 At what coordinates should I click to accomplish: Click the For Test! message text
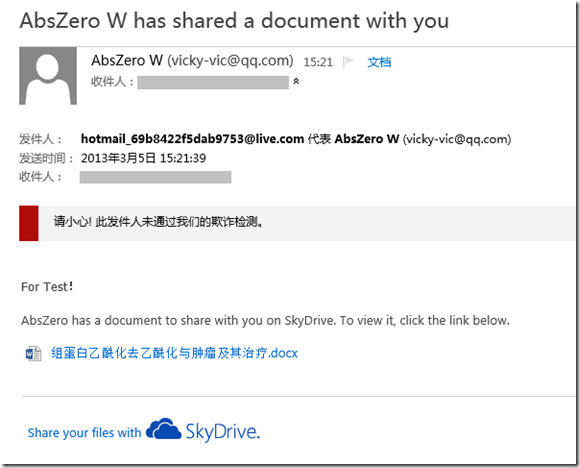coord(47,286)
